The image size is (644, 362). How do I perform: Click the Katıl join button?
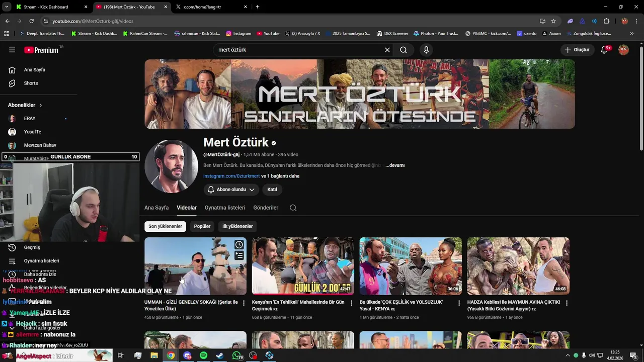coord(272,190)
